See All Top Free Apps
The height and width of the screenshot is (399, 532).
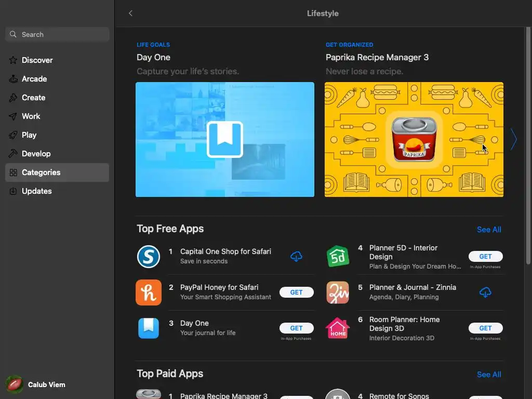(489, 230)
